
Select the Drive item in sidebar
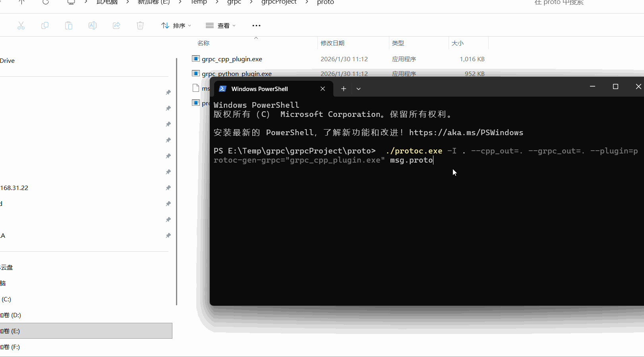click(8, 60)
